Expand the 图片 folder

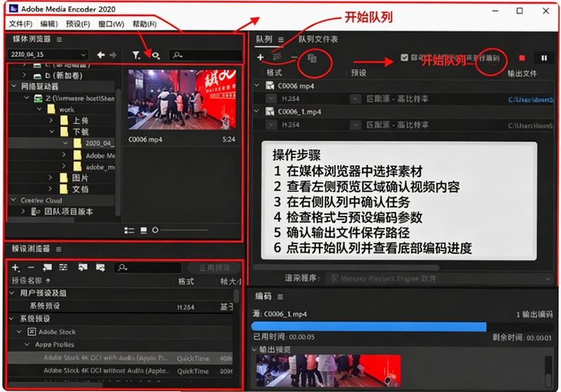click(x=50, y=178)
